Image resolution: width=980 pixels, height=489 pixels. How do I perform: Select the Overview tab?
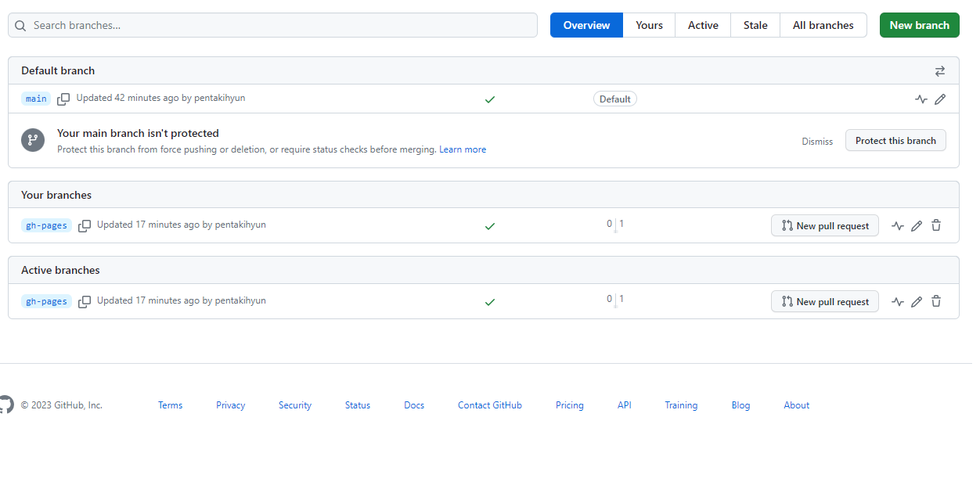(586, 25)
